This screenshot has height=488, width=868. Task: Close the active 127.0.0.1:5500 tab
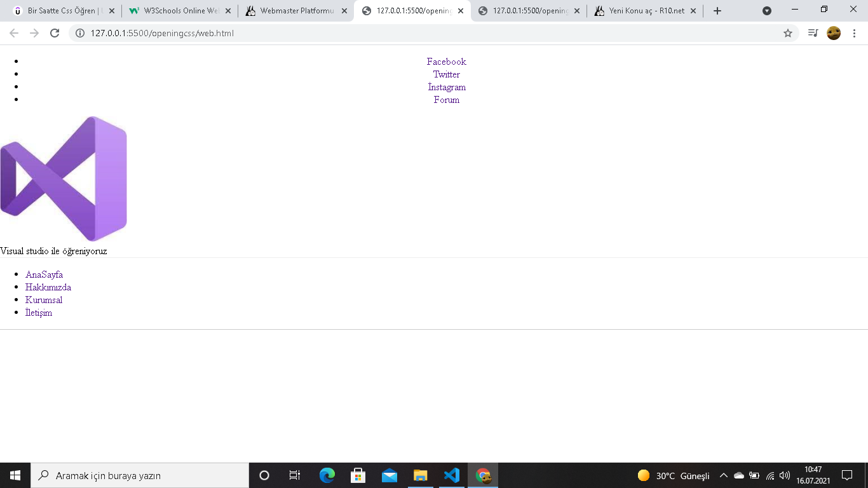[x=461, y=11]
